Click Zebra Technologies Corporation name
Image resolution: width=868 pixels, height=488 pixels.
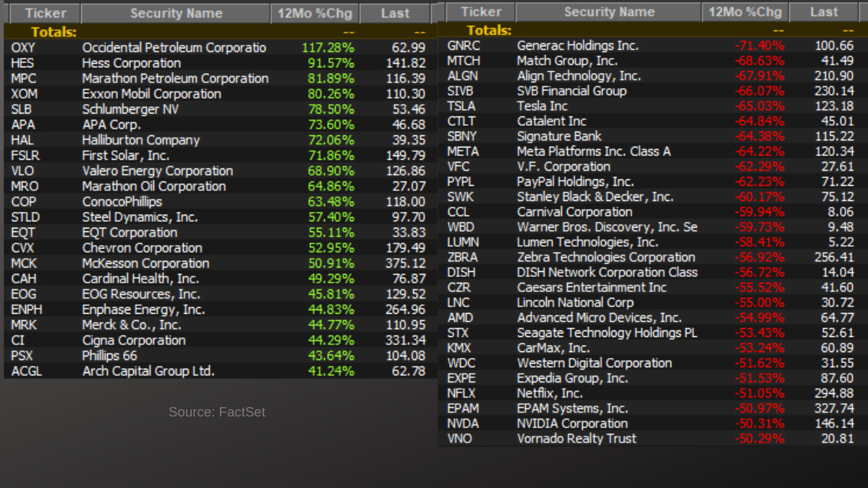[606, 257]
